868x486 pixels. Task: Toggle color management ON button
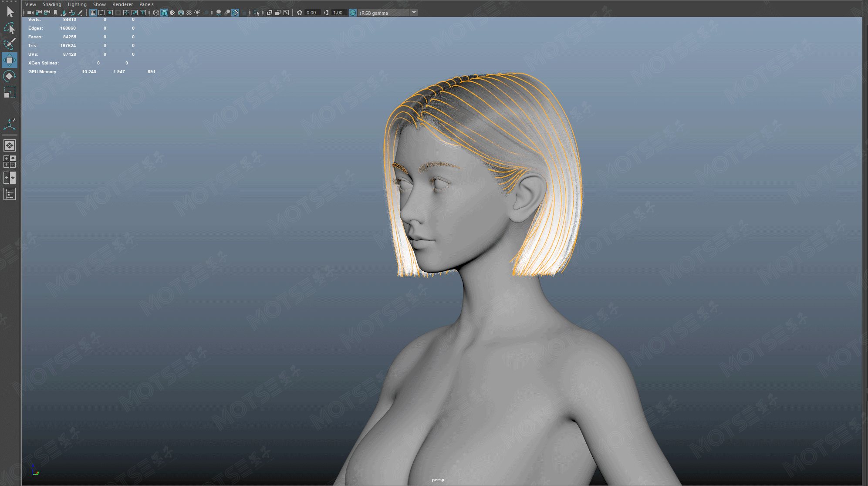coord(353,13)
